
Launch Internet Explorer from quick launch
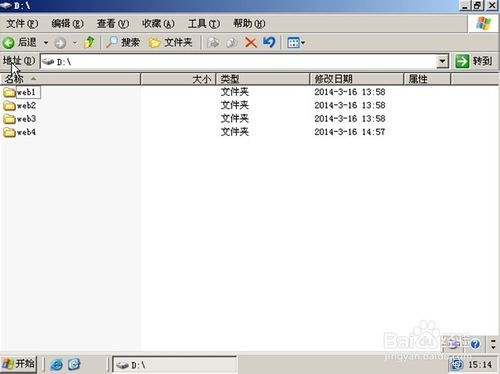click(56, 364)
